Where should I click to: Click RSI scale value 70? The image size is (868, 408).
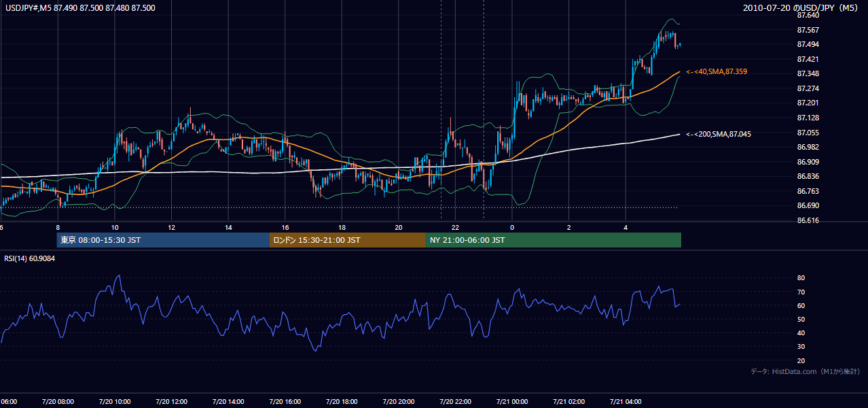click(x=801, y=292)
